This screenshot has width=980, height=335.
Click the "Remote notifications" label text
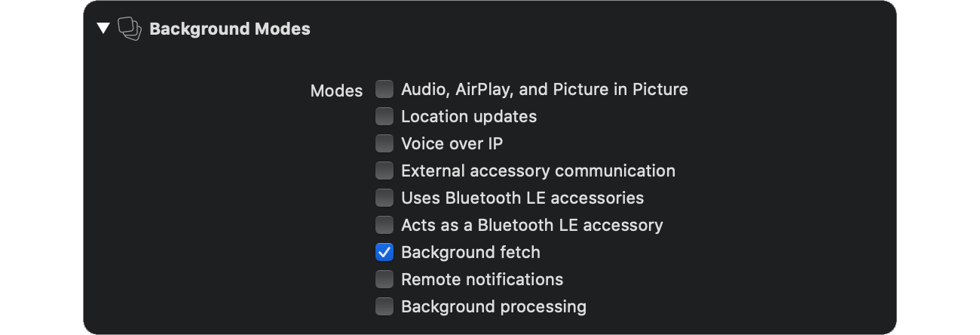(482, 280)
